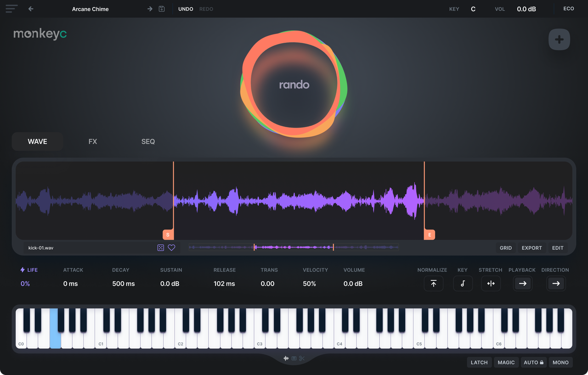Image resolution: width=588 pixels, height=375 pixels.
Task: Click the EXPORT button
Action: [x=531, y=248]
